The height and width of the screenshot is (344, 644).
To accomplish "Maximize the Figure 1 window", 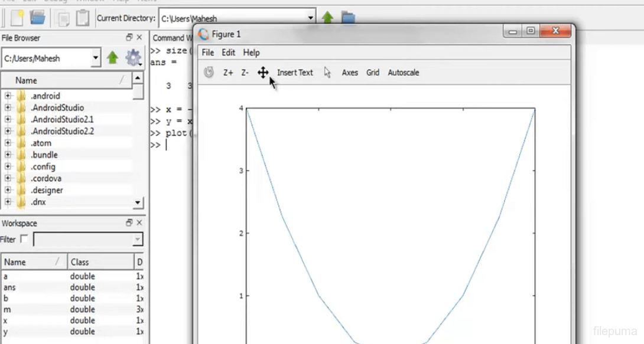I will 530,31.
